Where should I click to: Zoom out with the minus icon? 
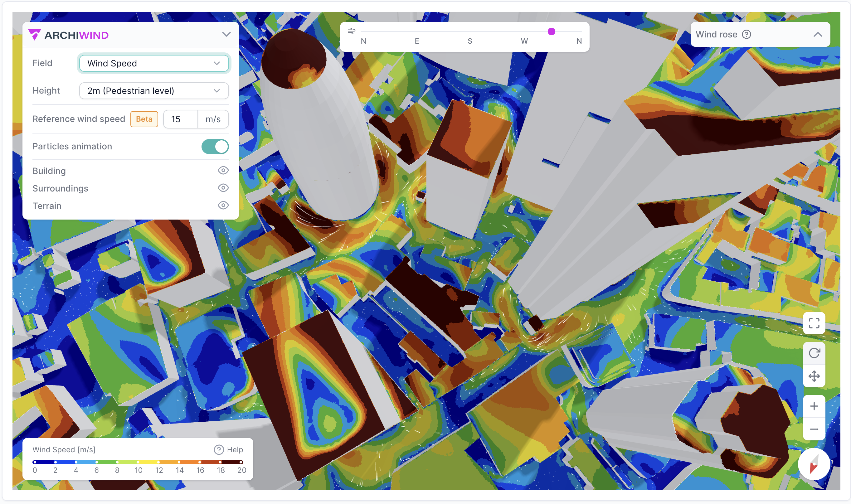point(814,429)
